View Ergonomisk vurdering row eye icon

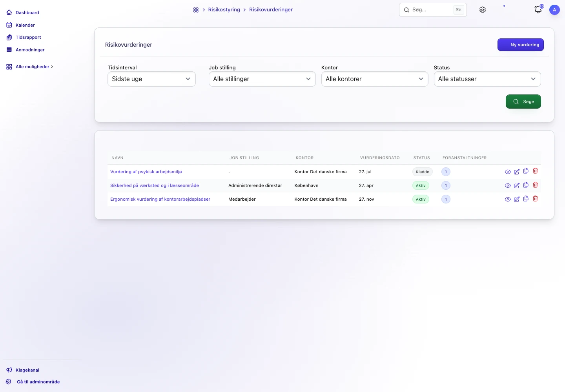(508, 199)
